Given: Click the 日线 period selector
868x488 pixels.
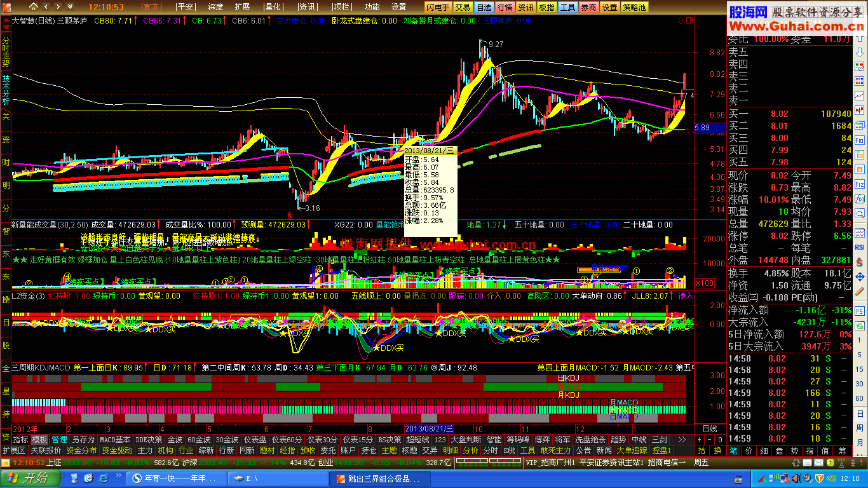Looking at the screenshot, I should (x=710, y=429).
